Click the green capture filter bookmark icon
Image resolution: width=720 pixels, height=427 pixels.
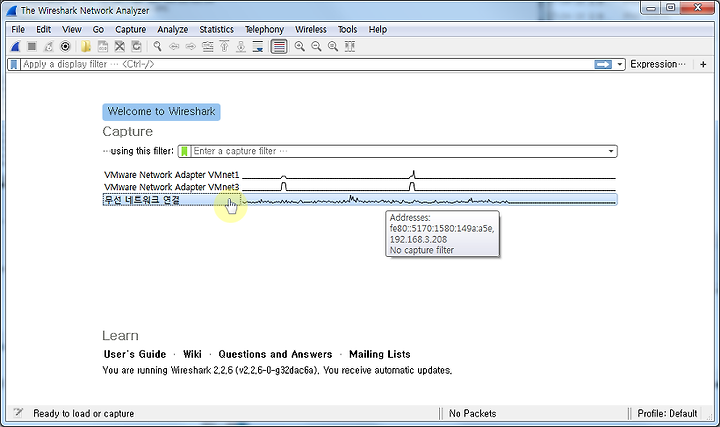(x=184, y=151)
